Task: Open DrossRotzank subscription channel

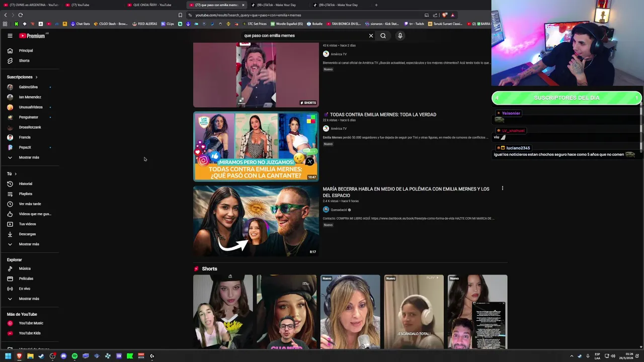Action: pos(29,127)
